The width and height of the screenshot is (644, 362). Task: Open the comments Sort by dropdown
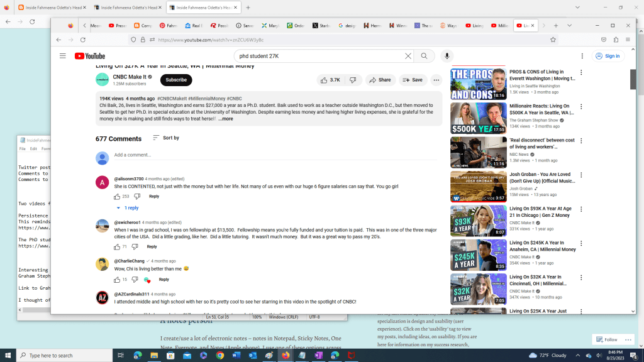pos(165,137)
